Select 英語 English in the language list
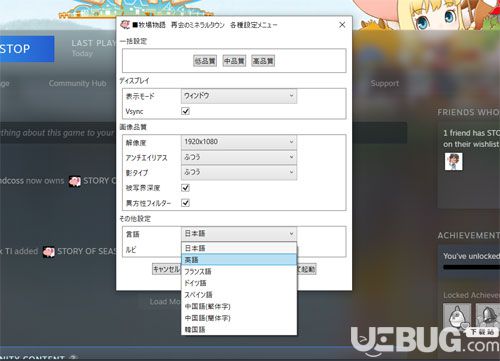 (x=239, y=260)
